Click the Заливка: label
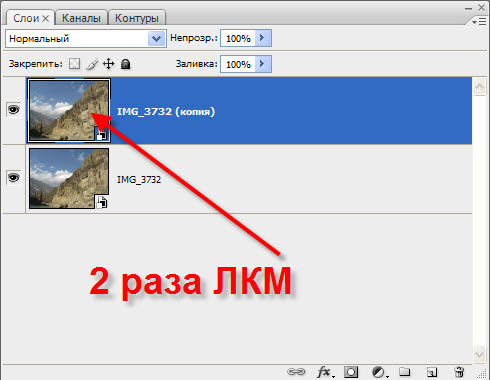The width and height of the screenshot is (490, 380). pos(197,64)
